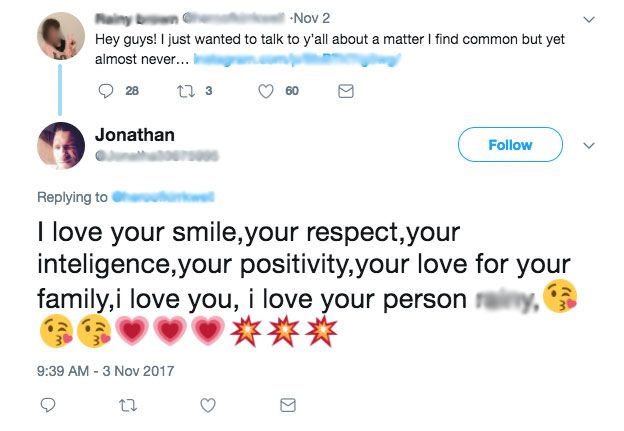The height and width of the screenshot is (431, 624).
Task: Open the top tweet author's avatar
Action: 61,36
